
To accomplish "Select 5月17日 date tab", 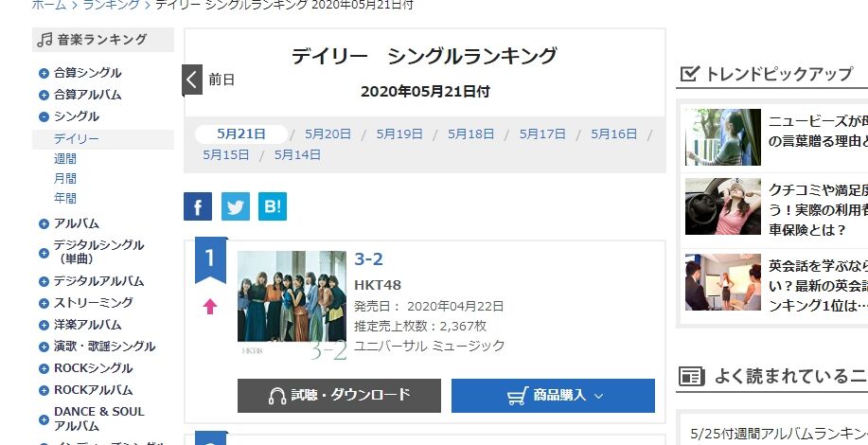I will (x=542, y=133).
